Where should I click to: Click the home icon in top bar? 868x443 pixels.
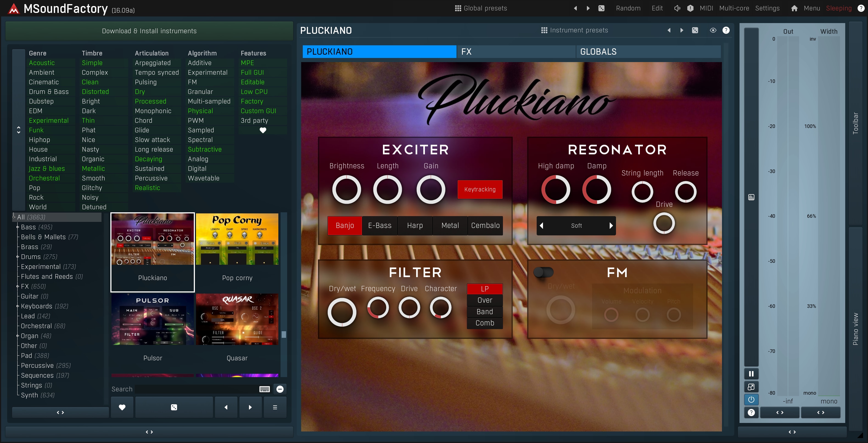(x=794, y=8)
